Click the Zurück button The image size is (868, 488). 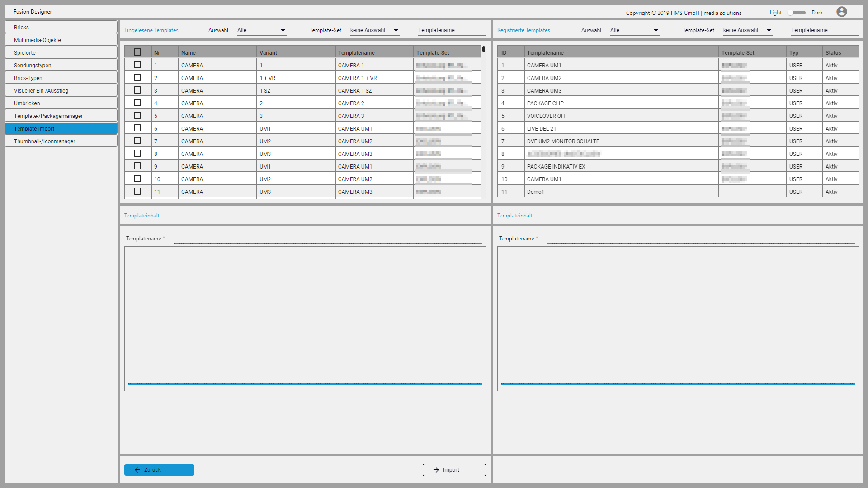[159, 470]
